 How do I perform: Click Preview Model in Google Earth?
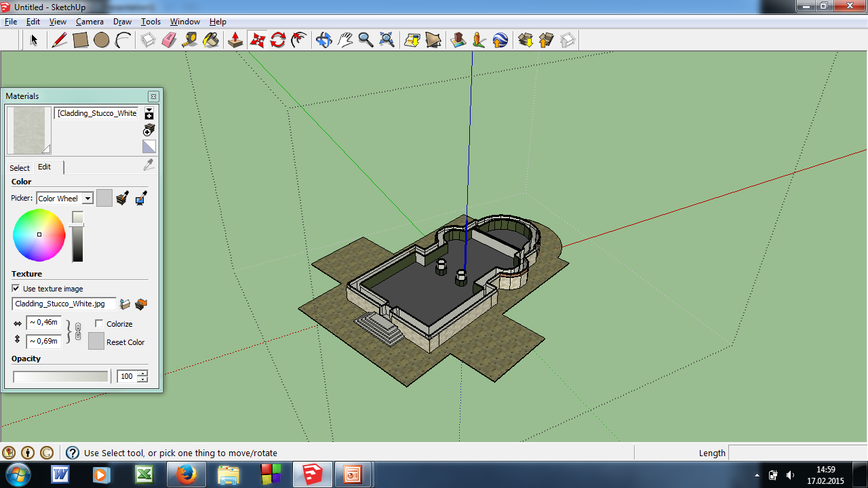pyautogui.click(x=500, y=41)
